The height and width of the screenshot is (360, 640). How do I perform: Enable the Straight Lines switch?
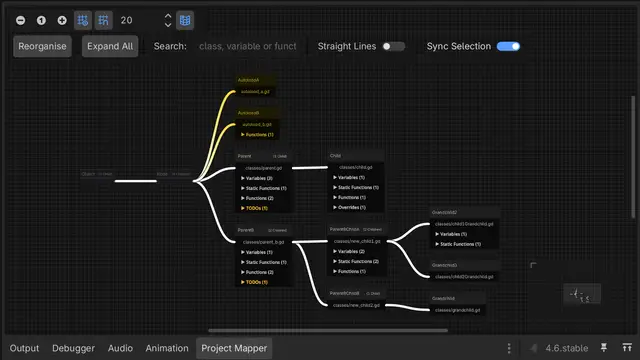coord(393,46)
